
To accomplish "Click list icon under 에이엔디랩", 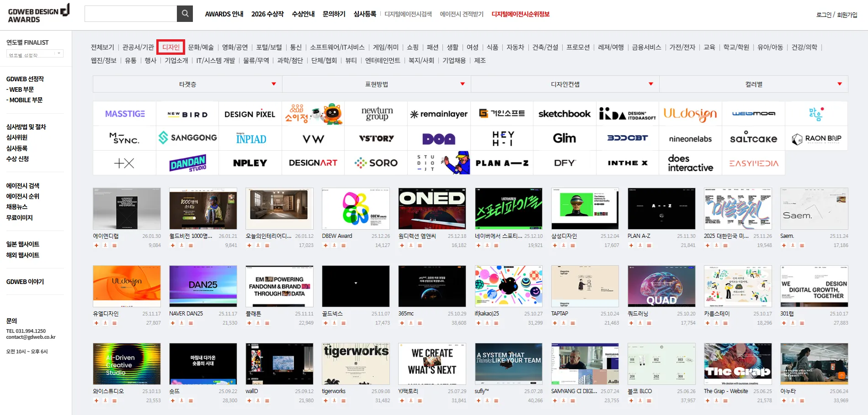I will [x=115, y=246].
